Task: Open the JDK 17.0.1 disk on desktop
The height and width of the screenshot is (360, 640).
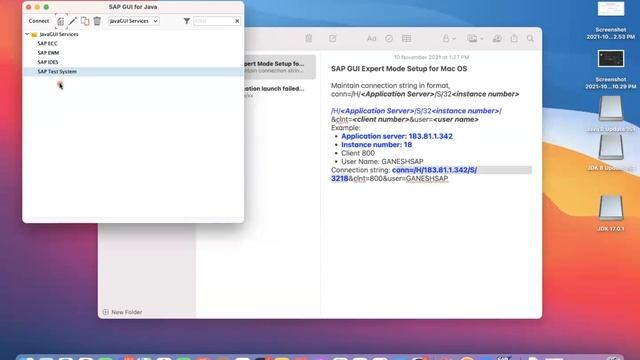Action: click(611, 213)
